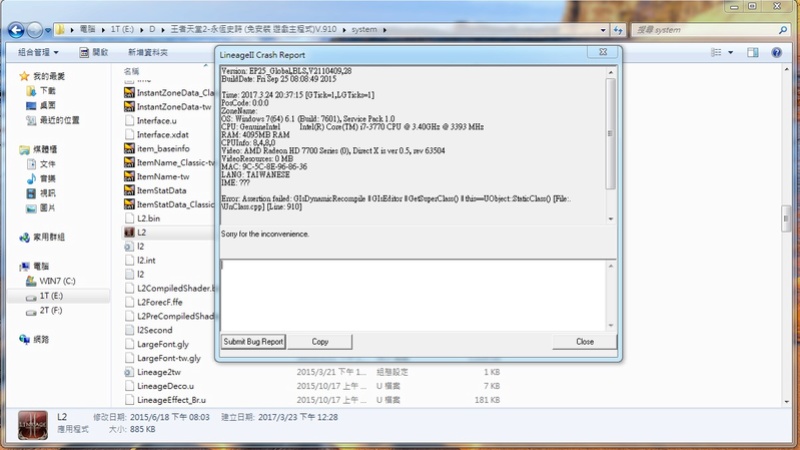Screen dimensions: 800x450
Task: Click the L2 application icon in file list
Action: (129, 232)
